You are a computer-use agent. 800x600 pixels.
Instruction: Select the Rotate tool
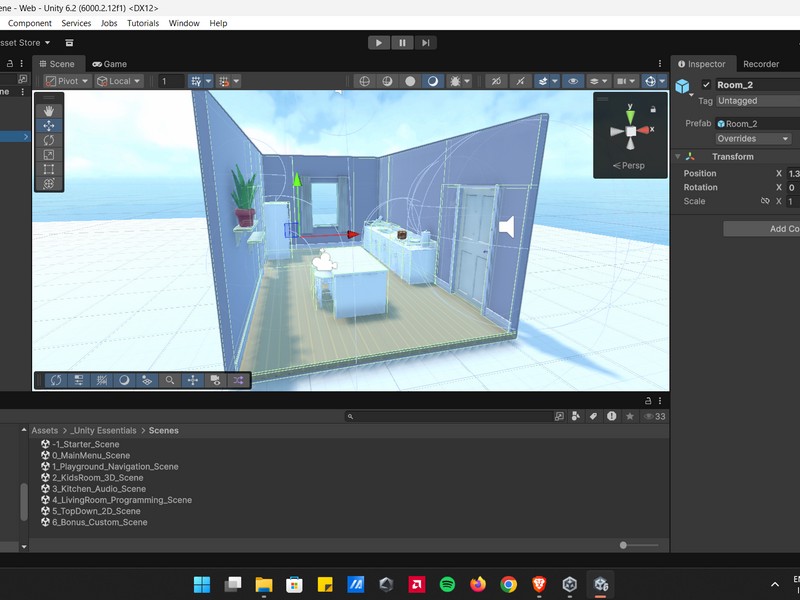49,140
